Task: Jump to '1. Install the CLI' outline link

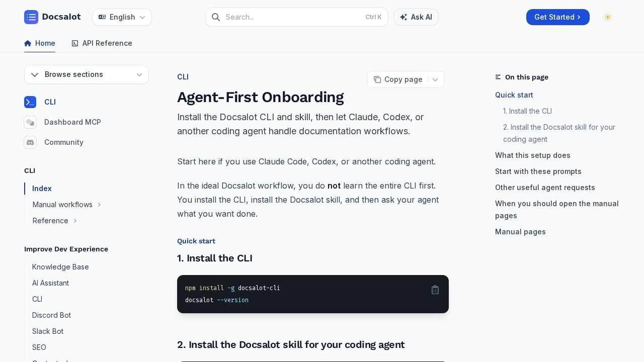Action: (527, 111)
